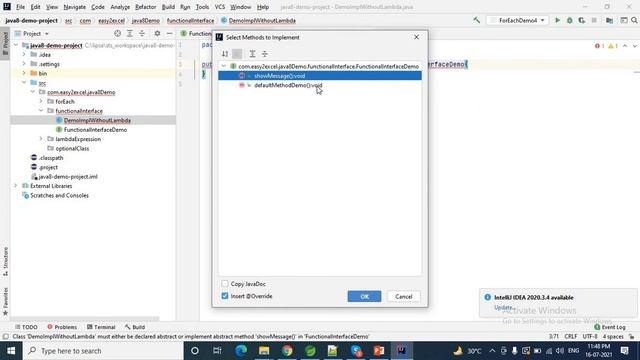Screen dimensions: 640x360
Task: Open the Terminal tool window
Action: 101,327
